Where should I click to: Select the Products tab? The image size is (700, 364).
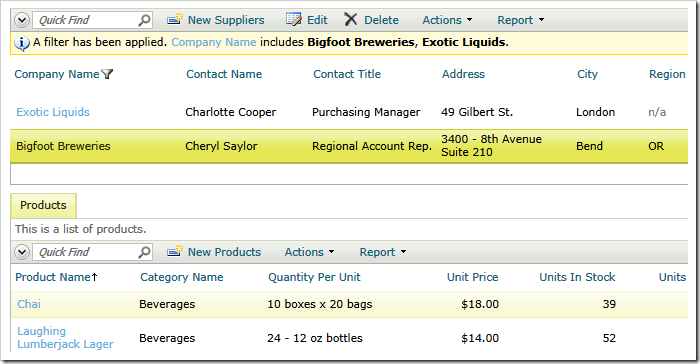pyautogui.click(x=43, y=205)
